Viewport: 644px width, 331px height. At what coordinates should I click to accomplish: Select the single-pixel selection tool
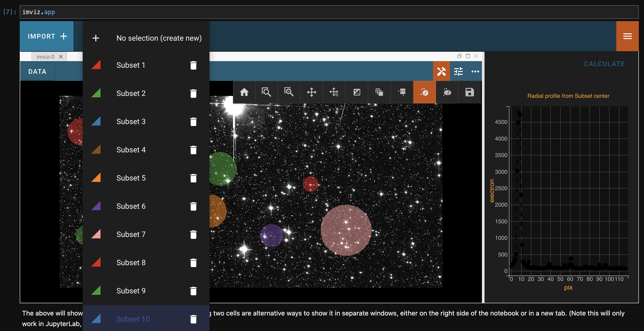(x=401, y=92)
